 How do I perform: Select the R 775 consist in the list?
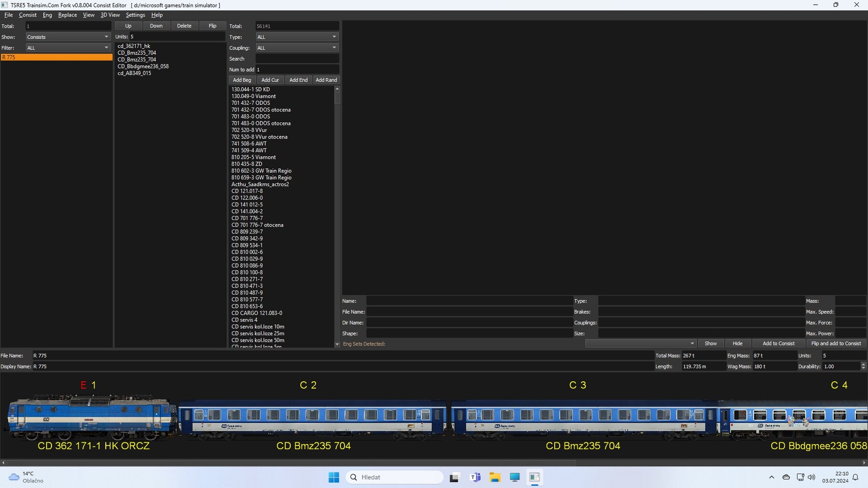(57, 57)
